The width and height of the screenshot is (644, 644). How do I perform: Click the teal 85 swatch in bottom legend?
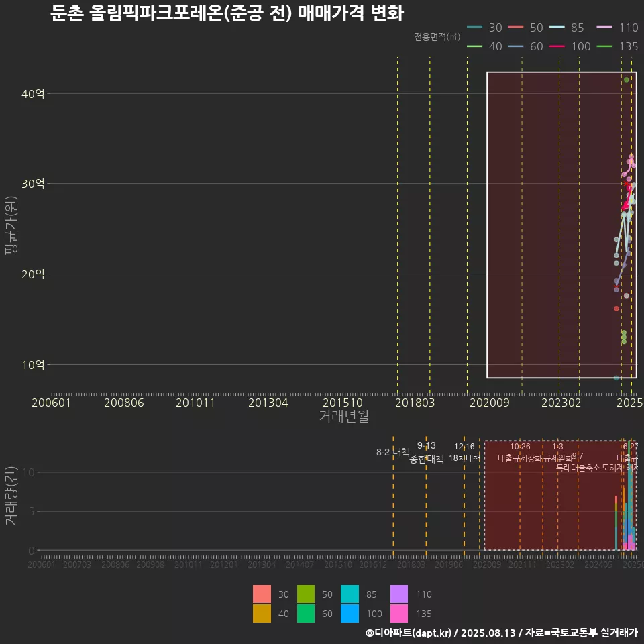coord(350,594)
